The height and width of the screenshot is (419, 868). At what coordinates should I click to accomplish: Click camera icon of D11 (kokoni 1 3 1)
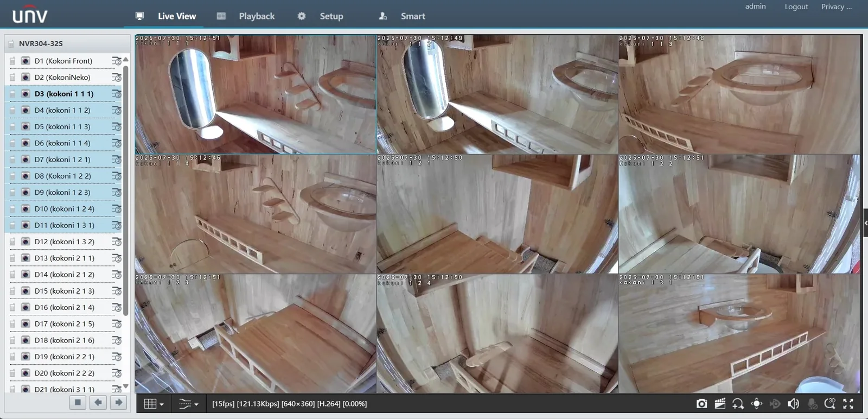point(25,225)
